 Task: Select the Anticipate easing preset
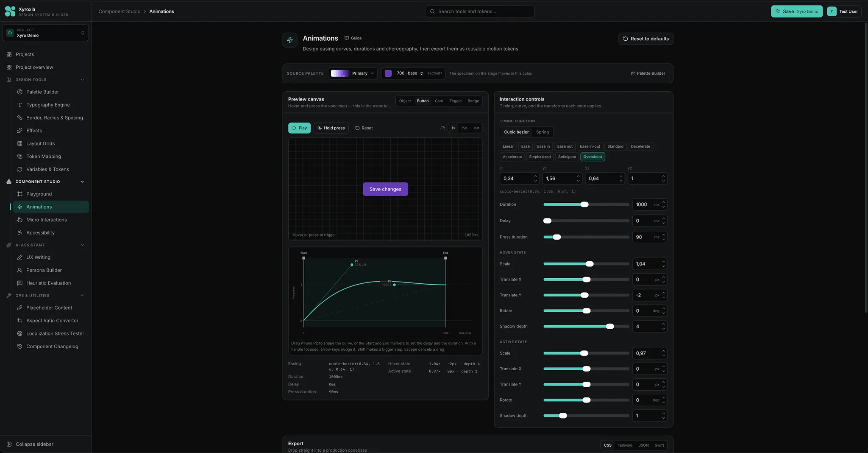(567, 157)
